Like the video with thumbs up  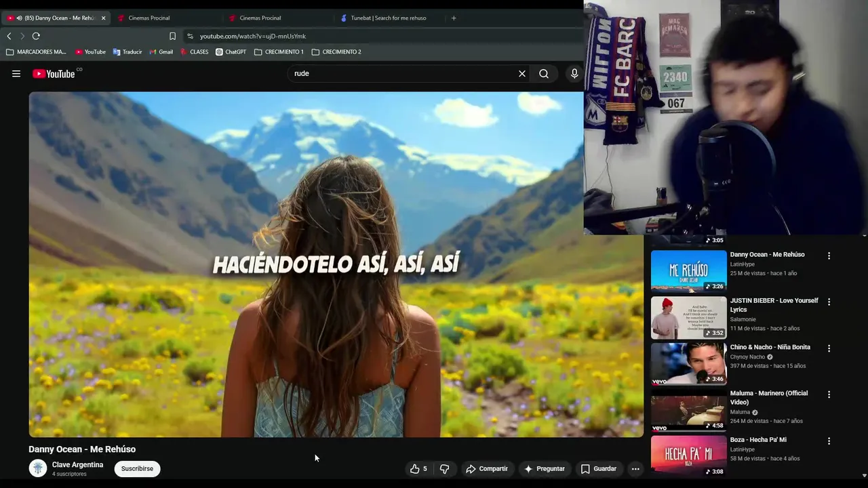click(414, 468)
